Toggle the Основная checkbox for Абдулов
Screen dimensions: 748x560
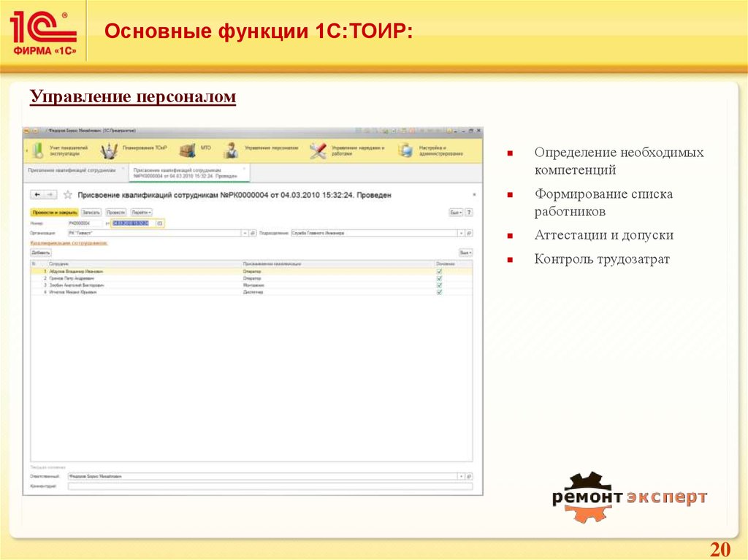click(439, 272)
